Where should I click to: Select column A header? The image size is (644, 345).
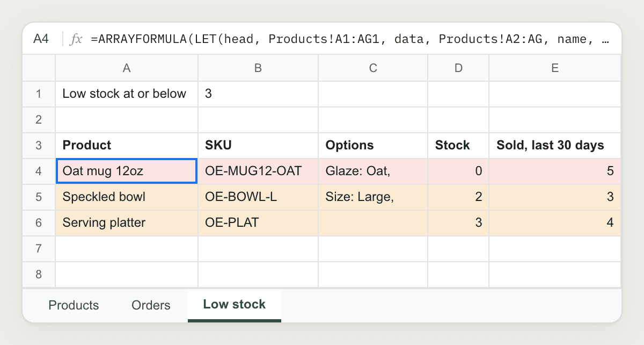[x=127, y=68]
